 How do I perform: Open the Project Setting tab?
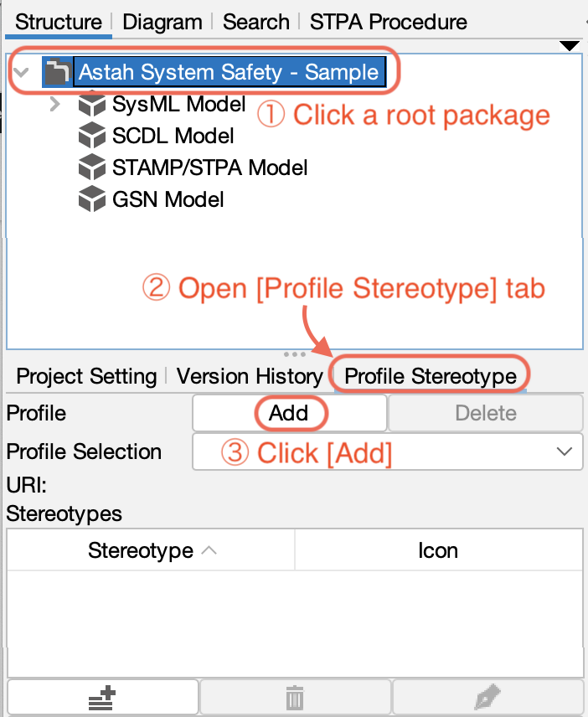(x=86, y=376)
